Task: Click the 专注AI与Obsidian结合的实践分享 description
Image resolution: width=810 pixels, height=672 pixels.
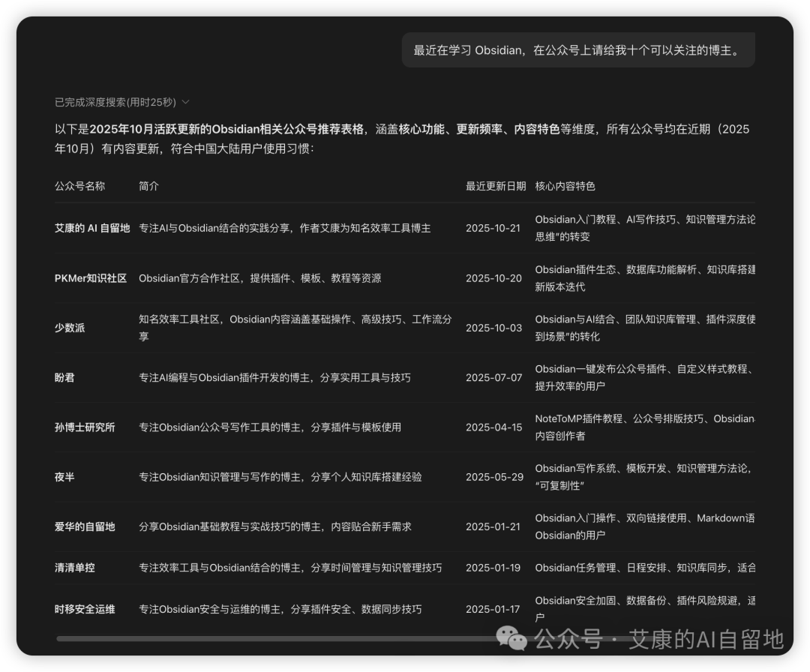Action: coord(285,228)
